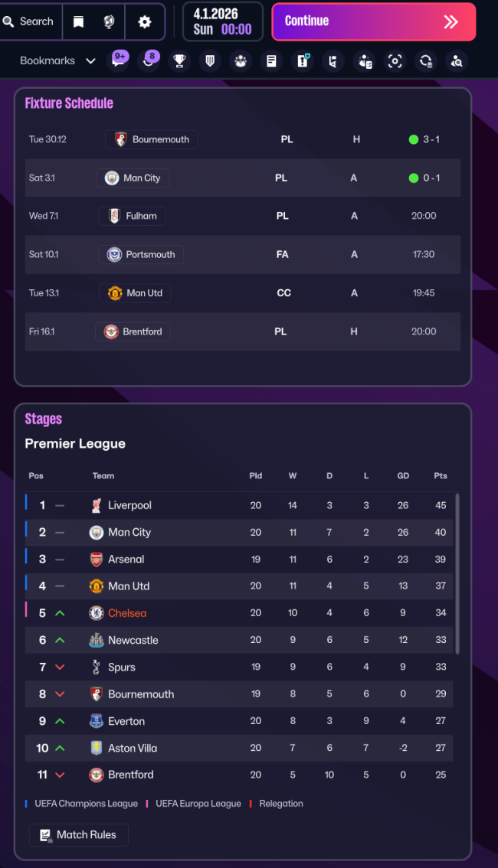Screen dimensions: 498x868
Task: Open the squad players group icon
Action: [x=241, y=61]
